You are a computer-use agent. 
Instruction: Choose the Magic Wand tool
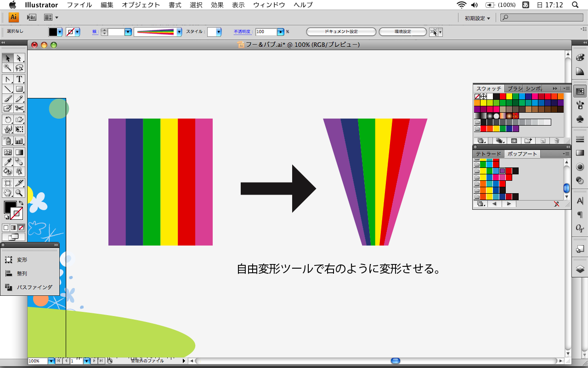[x=8, y=68]
